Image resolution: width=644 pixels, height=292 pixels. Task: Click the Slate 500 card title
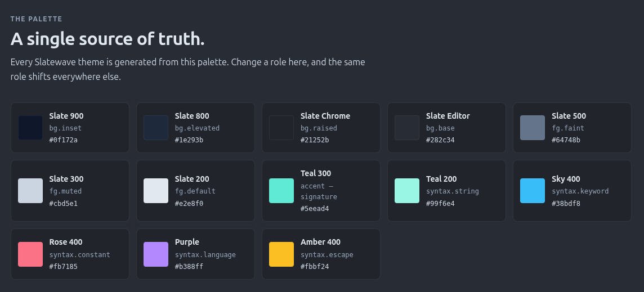(x=569, y=116)
